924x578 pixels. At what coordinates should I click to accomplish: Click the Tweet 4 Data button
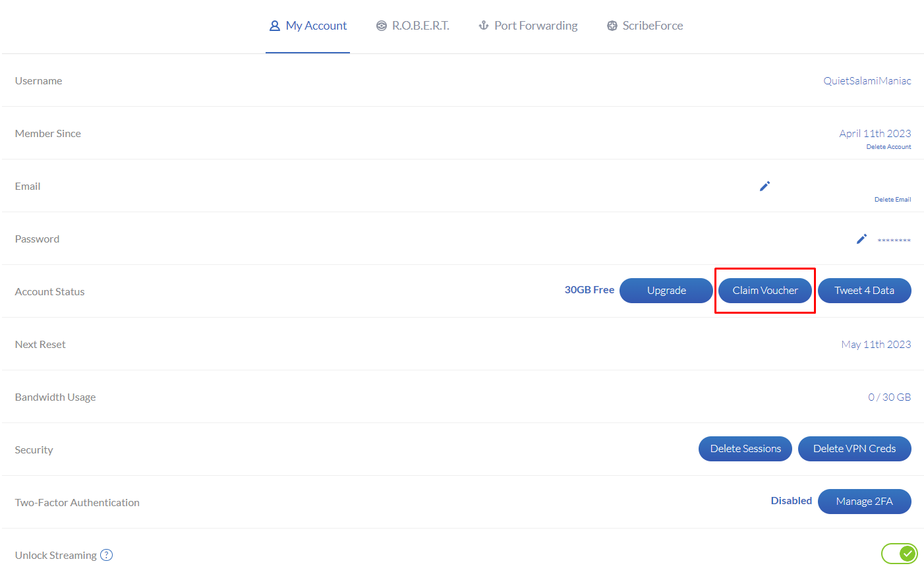click(864, 291)
